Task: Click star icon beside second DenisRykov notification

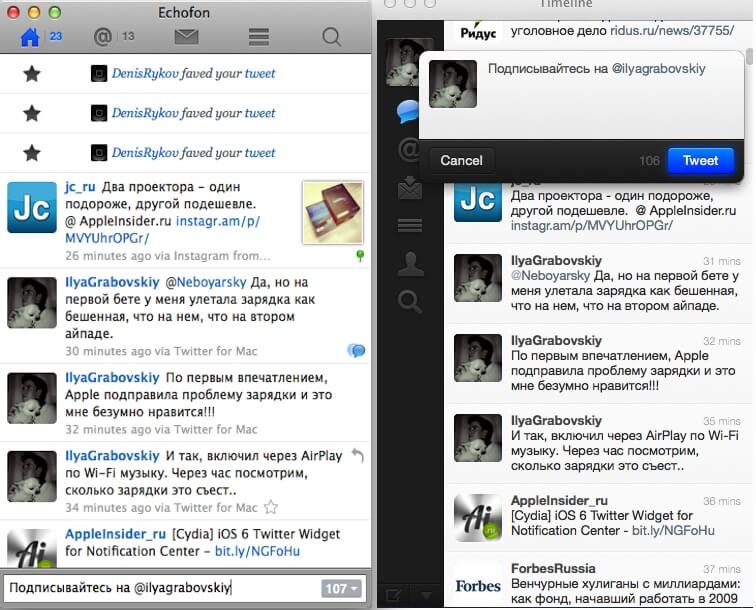Action: tap(32, 113)
